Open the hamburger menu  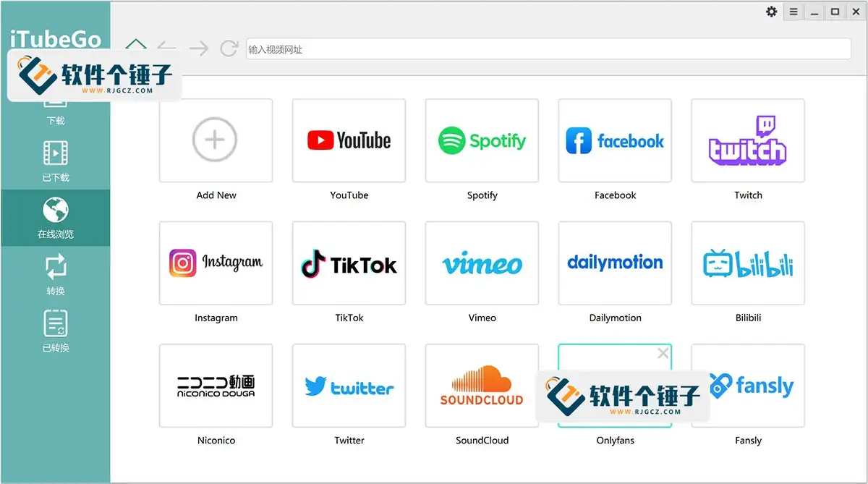[x=793, y=11]
